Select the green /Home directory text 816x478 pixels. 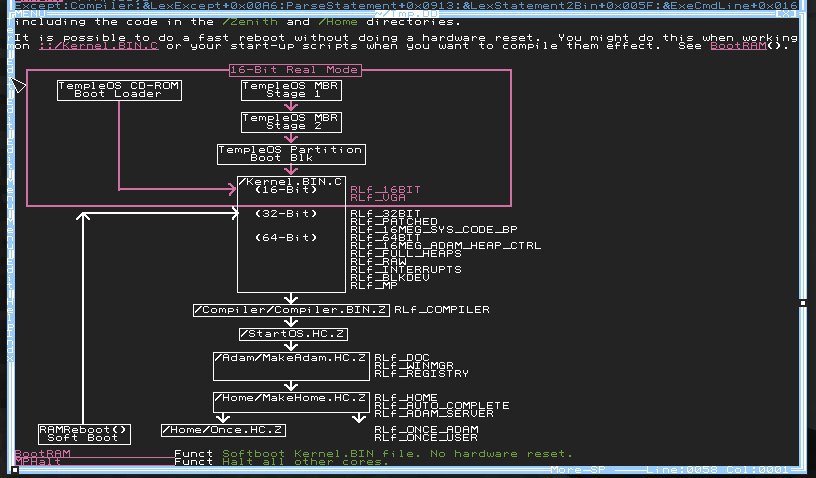point(338,22)
